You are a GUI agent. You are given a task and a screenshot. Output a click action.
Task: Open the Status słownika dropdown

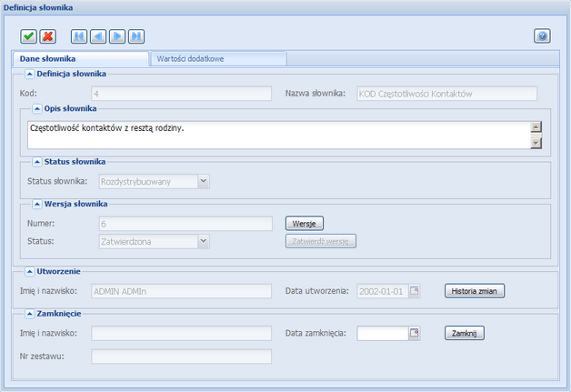[x=204, y=181]
